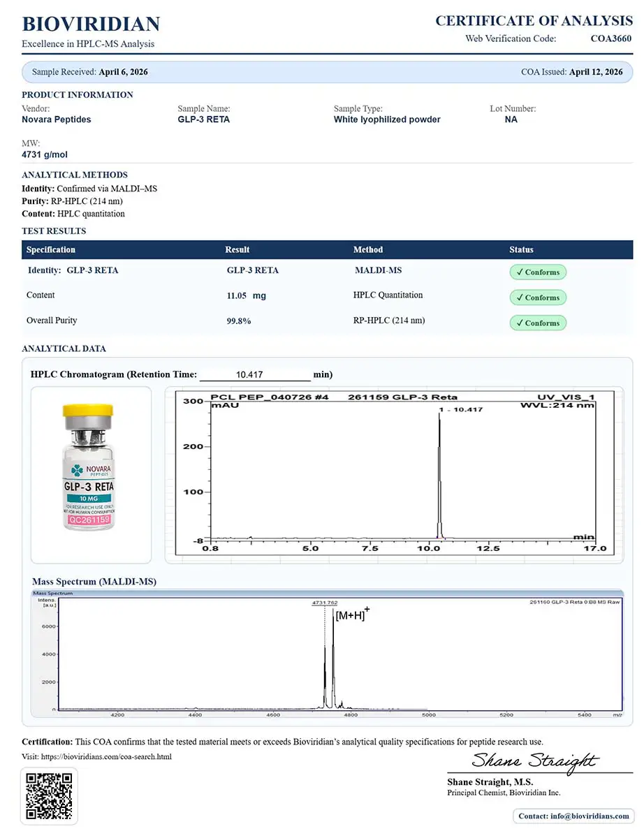
Task: Click the HPLC Quantitation method cell
Action: point(388,295)
